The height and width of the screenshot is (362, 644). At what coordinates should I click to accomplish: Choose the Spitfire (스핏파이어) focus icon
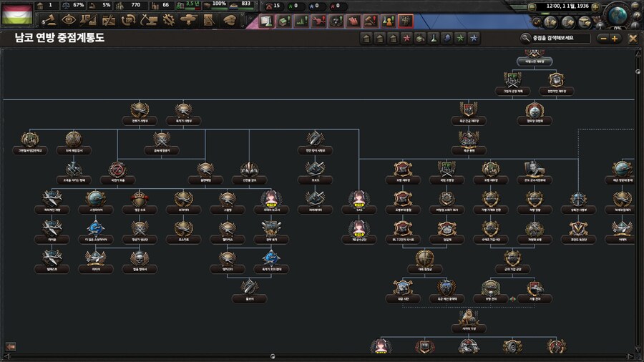[95, 198]
